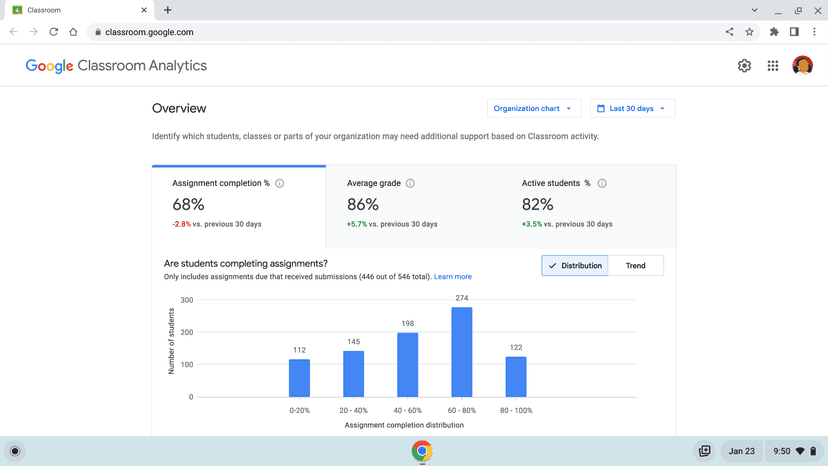Go back with browser back arrow
The height and width of the screenshot is (466, 828).
click(14, 32)
